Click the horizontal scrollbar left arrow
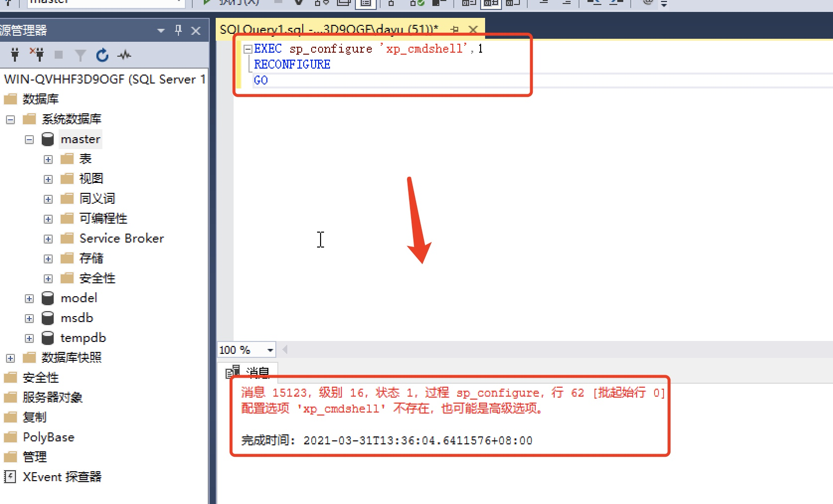Screen dimensions: 833x504 [x=285, y=350]
